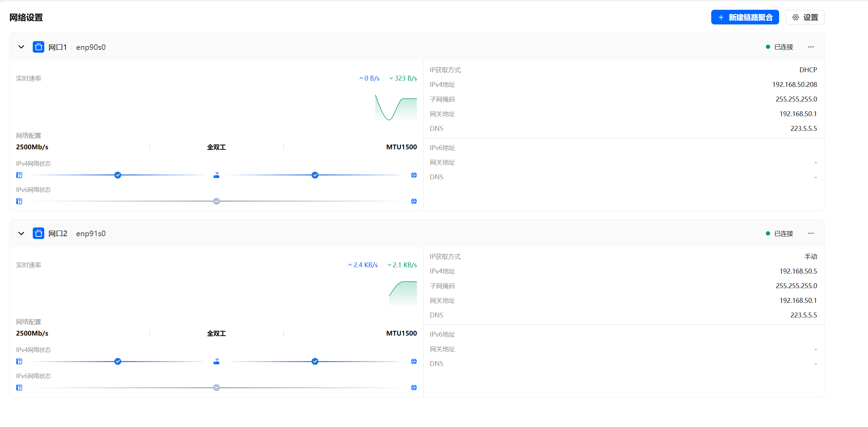The image size is (868, 427).
Task: Click 网口1 已连接 status indicator
Action: 779,47
